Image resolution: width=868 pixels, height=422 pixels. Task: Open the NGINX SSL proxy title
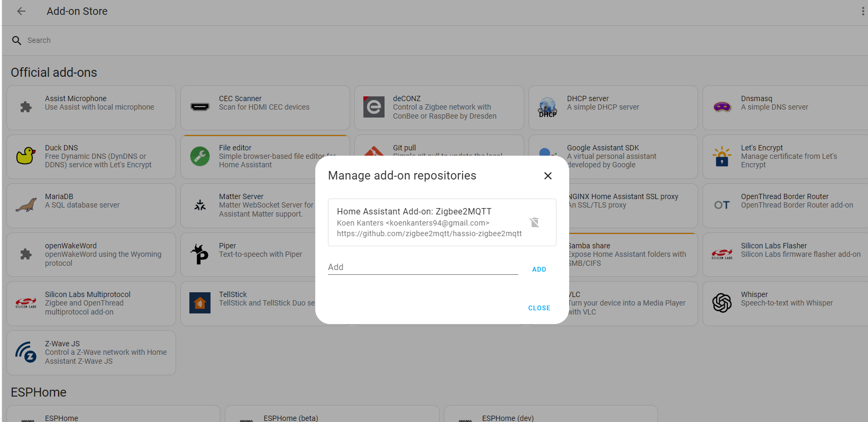pos(624,196)
